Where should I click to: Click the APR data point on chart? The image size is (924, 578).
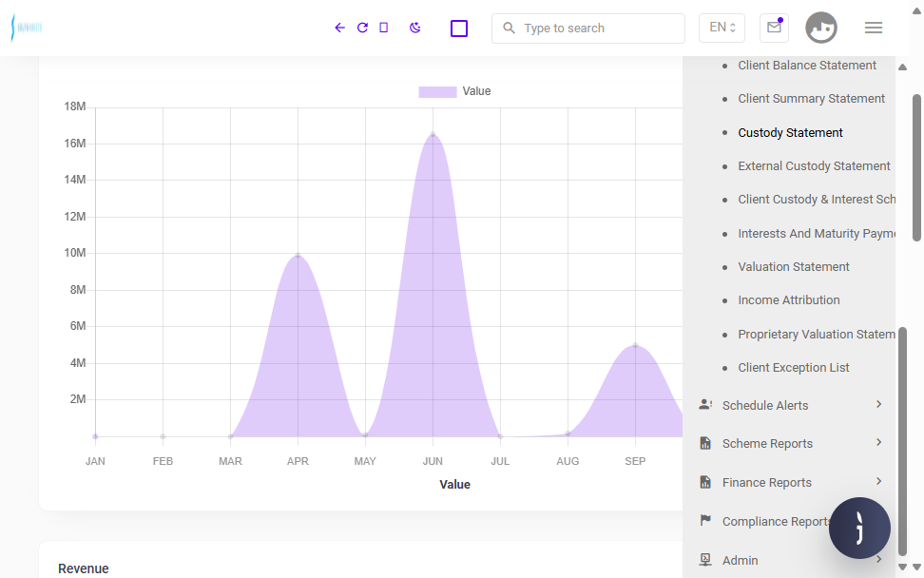tap(298, 256)
